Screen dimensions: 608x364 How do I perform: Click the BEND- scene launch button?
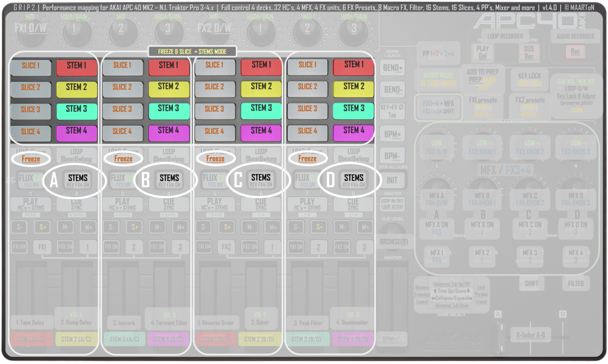point(393,89)
